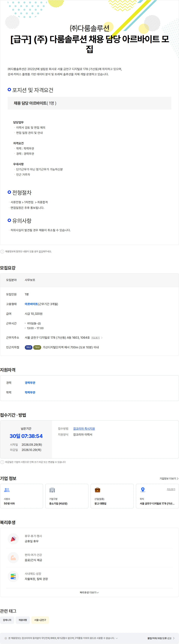Click the subway line 1호선 badge
Image resolution: width=179 pixels, height=644 pixels.
pyautogui.click(x=29, y=347)
